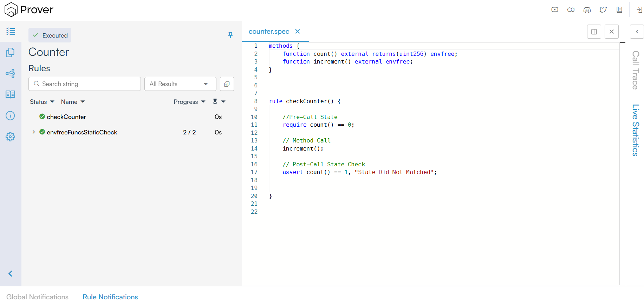Expand the envfreeFuncsStaticCheck rule
Image resolution: width=644 pixels, height=306 pixels.
pos(34,132)
